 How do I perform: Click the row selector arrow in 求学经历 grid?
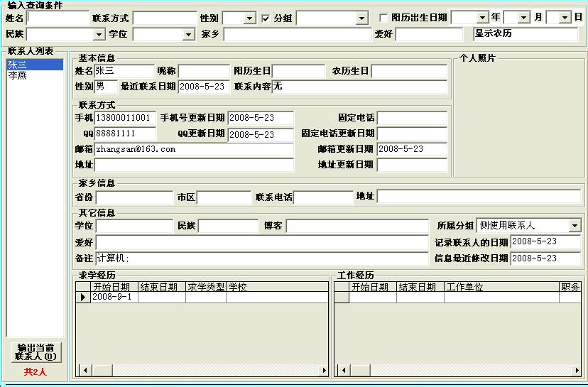click(83, 298)
